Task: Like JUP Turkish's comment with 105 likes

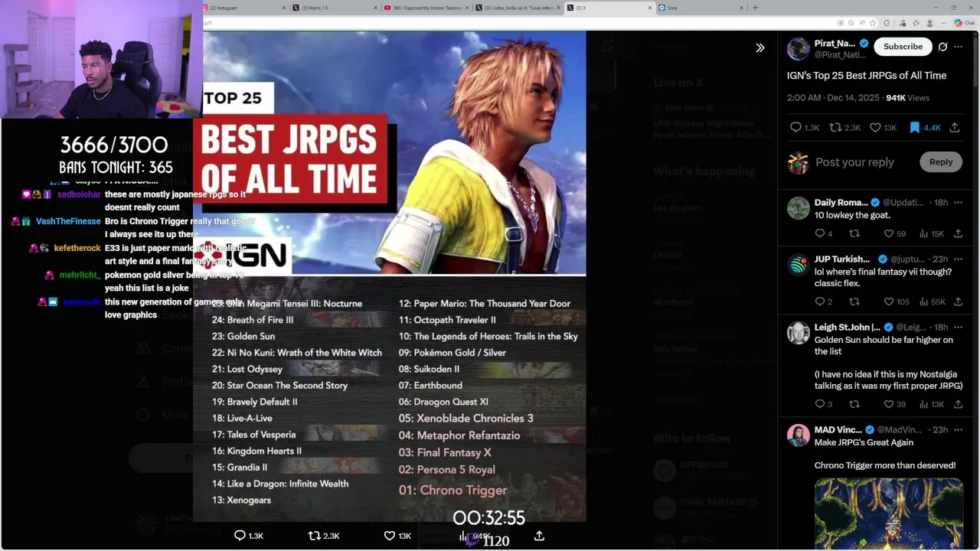Action: (889, 302)
